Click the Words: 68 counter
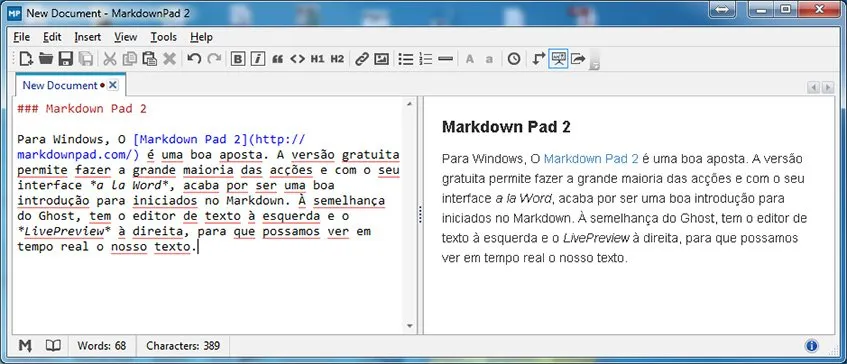This screenshot has height=364, width=847. [102, 346]
